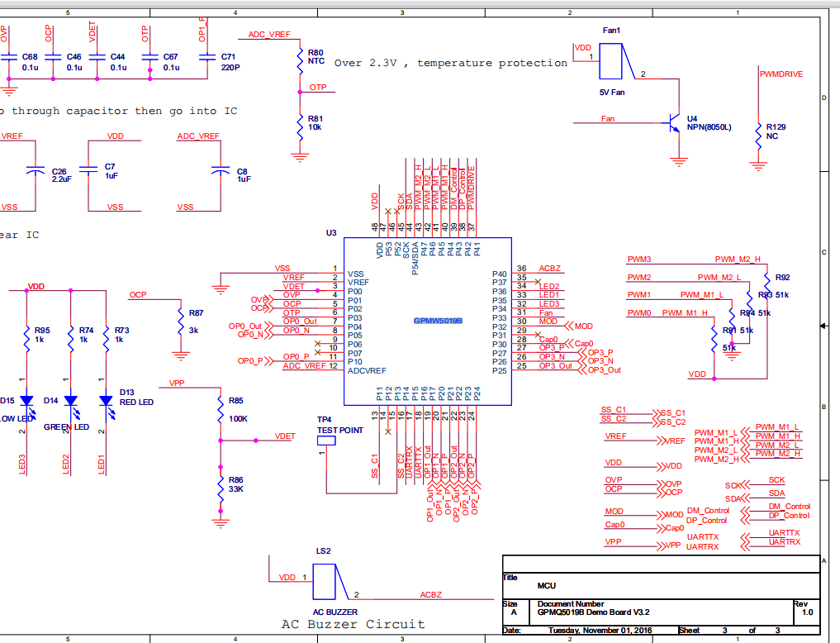
Task: Click the PWM3 net label
Action: [x=639, y=260]
